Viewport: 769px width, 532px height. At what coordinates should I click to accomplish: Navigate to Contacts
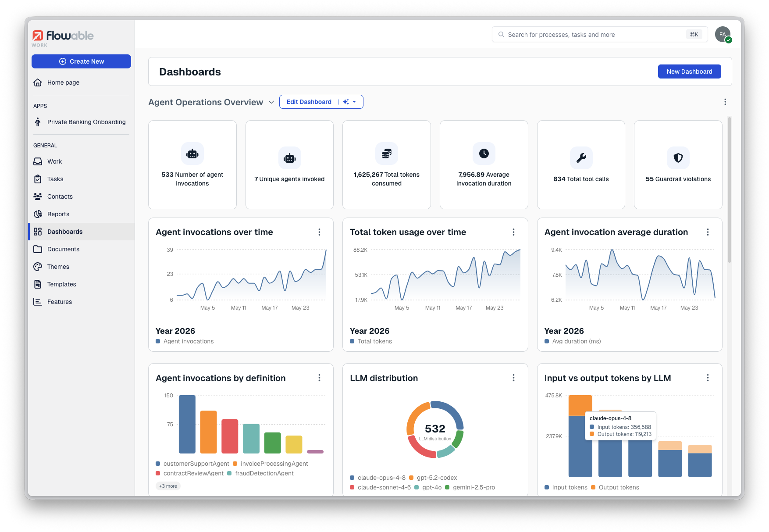pyautogui.click(x=81, y=196)
